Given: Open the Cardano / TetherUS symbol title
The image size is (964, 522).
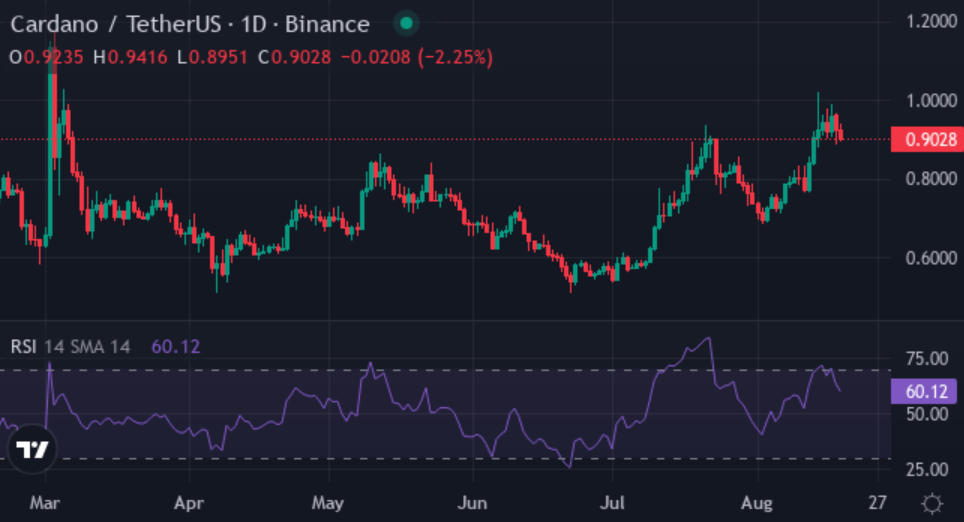Looking at the screenshot, I should pyautogui.click(x=190, y=24).
